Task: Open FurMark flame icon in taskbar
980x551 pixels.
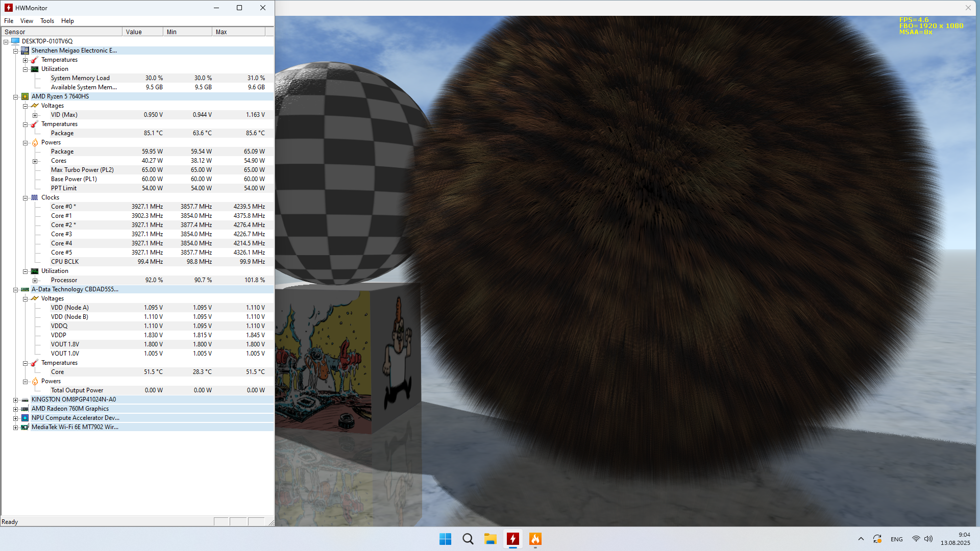Action: [535, 539]
